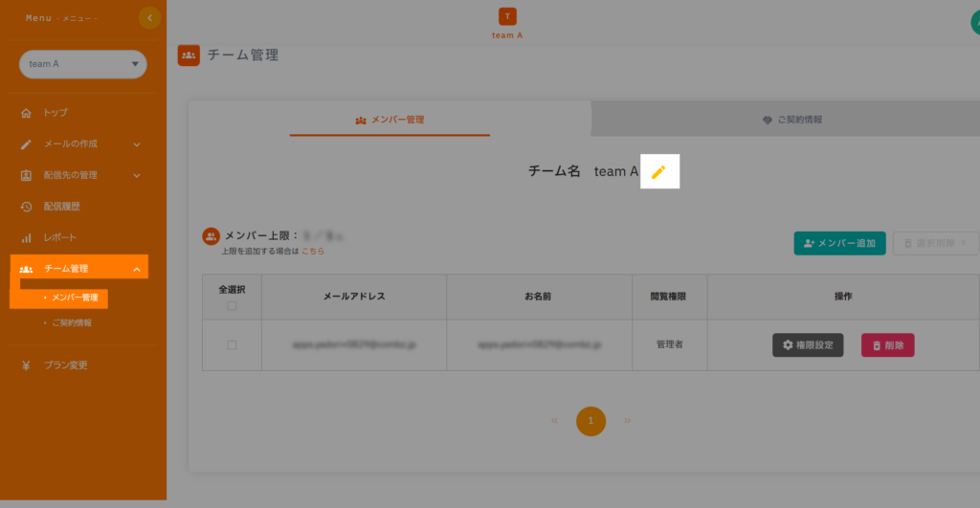Click the こちら link to add limit

point(313,251)
